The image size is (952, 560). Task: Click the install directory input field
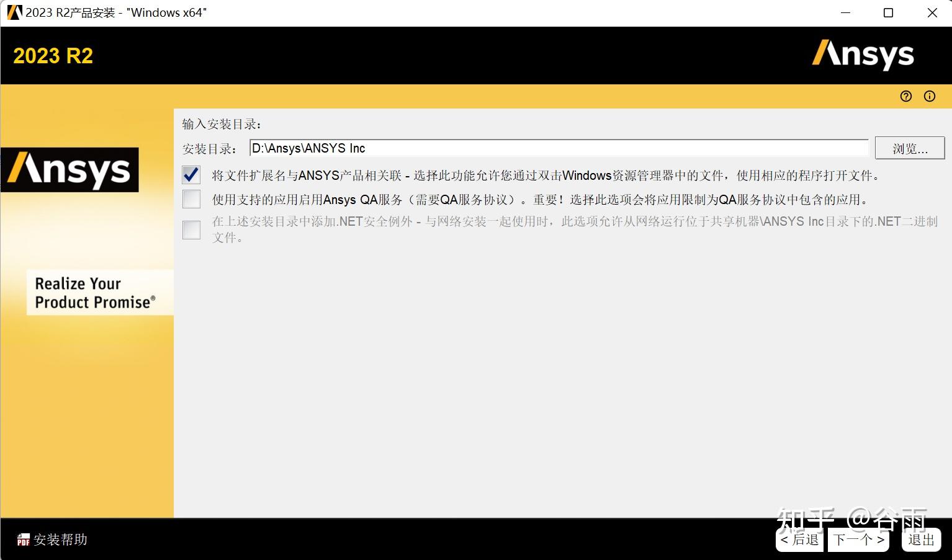coord(557,148)
